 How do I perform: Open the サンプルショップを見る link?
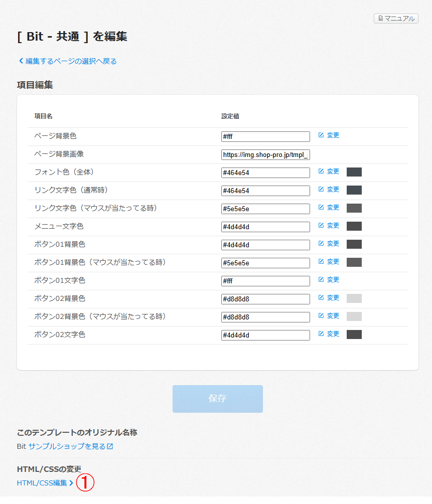point(71,446)
